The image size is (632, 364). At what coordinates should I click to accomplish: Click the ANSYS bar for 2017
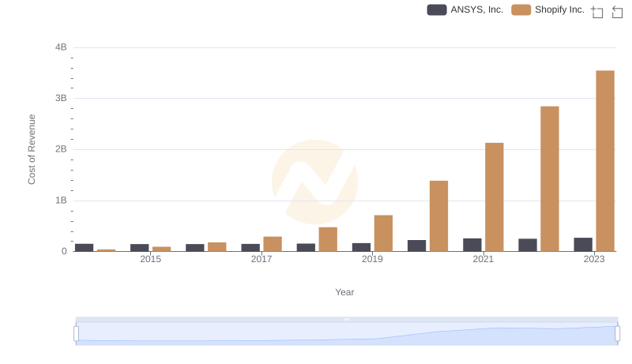pyautogui.click(x=250, y=248)
